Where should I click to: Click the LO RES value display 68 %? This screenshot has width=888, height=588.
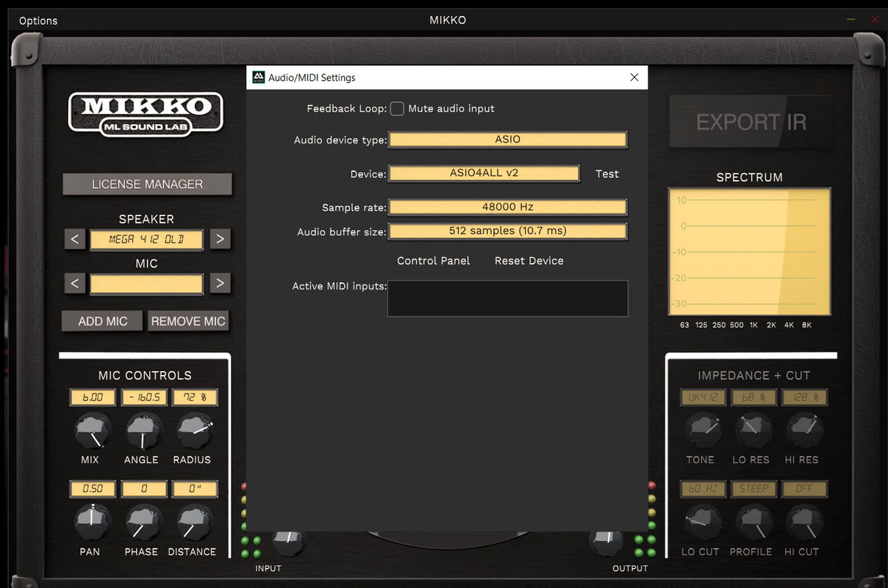(753, 398)
